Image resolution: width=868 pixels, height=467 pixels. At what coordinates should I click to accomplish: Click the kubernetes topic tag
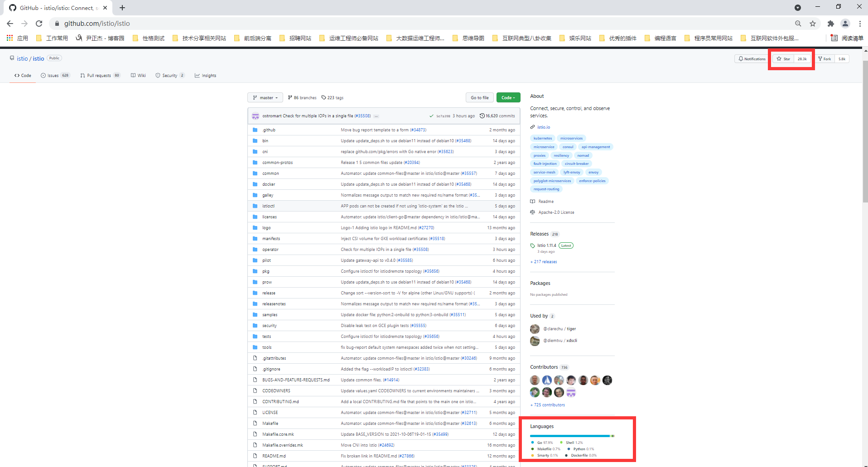tap(543, 139)
